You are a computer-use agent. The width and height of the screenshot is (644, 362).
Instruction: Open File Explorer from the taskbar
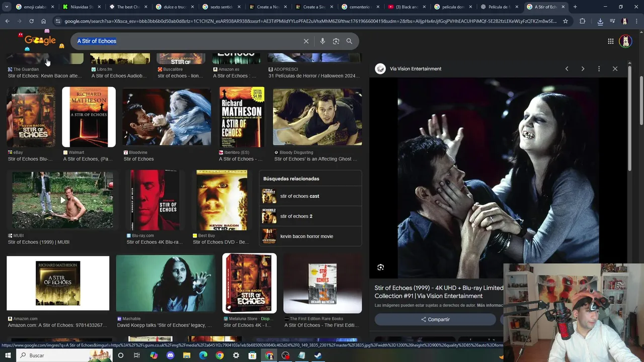tap(187, 355)
